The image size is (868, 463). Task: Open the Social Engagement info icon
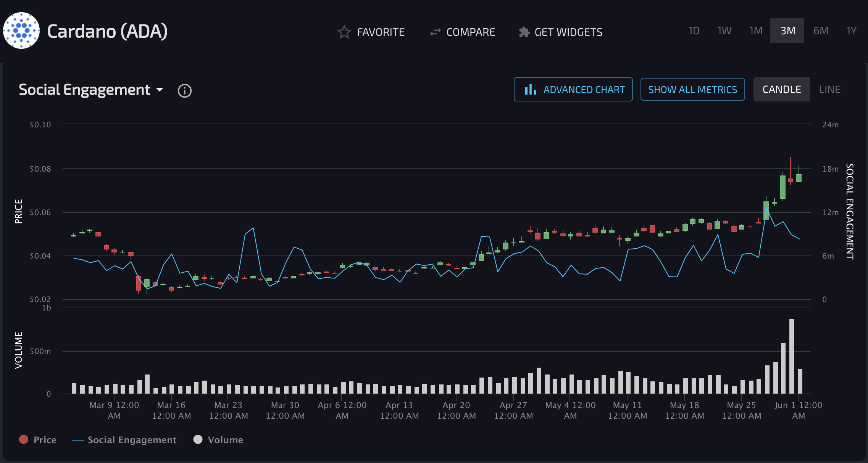(185, 91)
